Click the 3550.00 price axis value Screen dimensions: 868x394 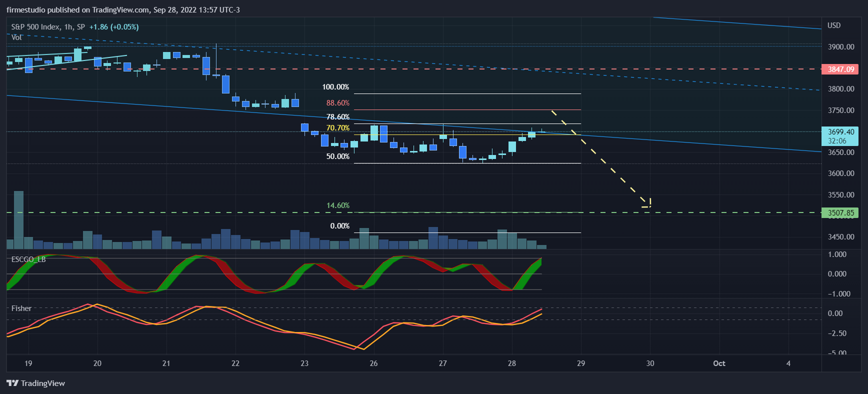841,195
